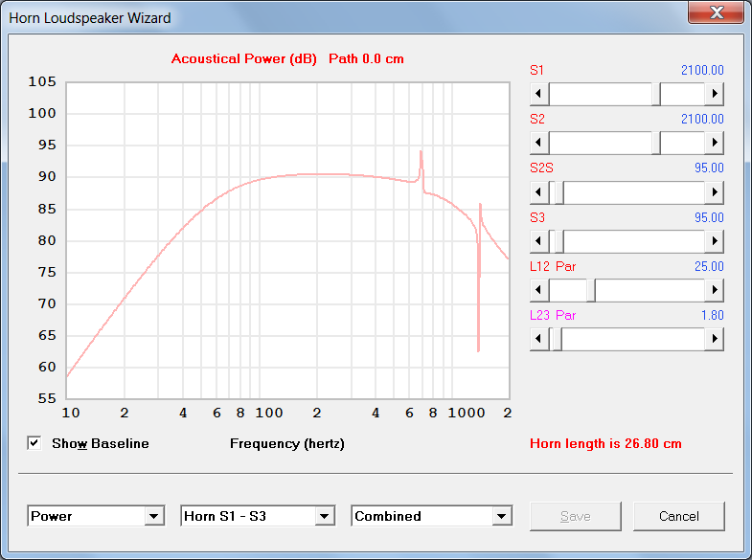The height and width of the screenshot is (560, 752).
Task: Click the Save button
Action: click(575, 516)
